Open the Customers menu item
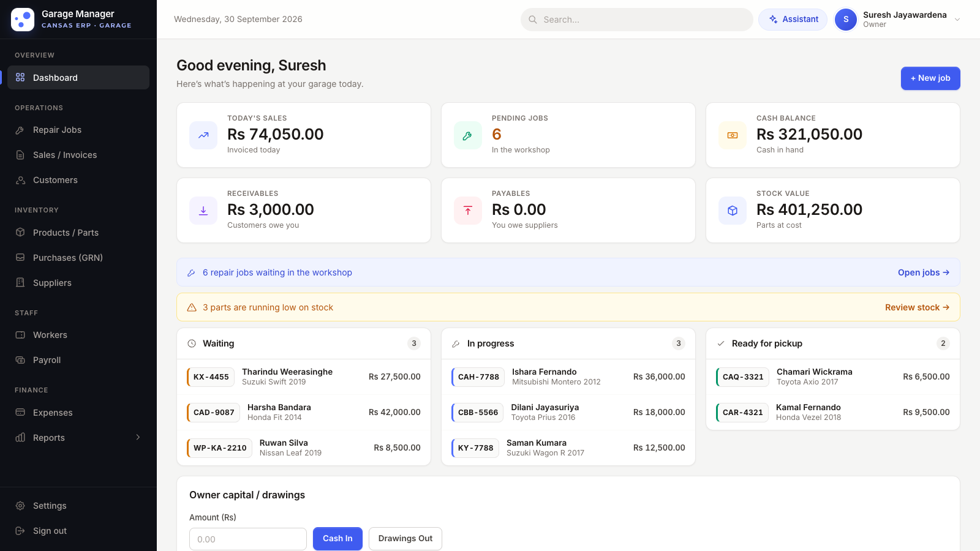980x551 pixels. point(78,180)
